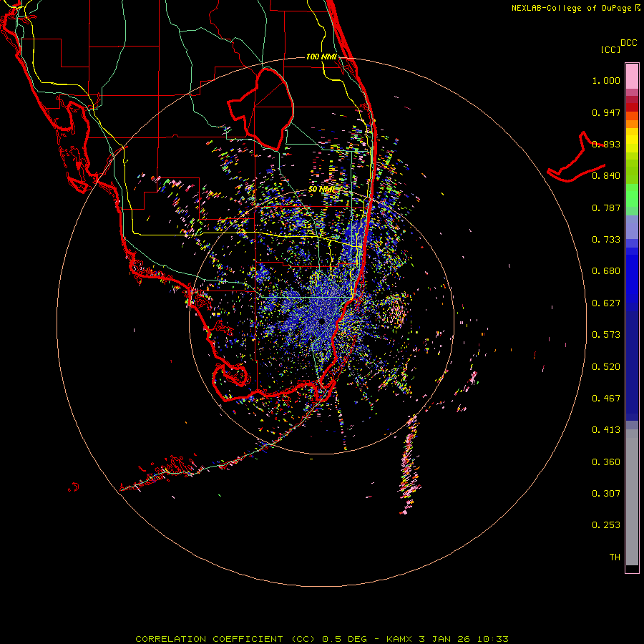Click the black radar site dot at center

(321, 321)
